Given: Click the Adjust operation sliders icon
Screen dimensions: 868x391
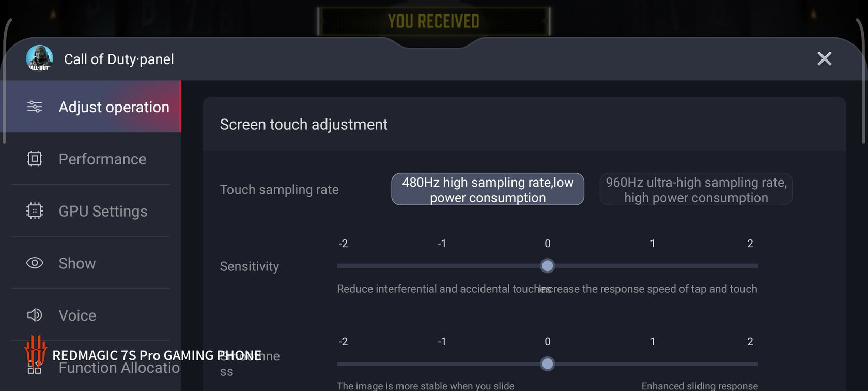Looking at the screenshot, I should (x=35, y=107).
